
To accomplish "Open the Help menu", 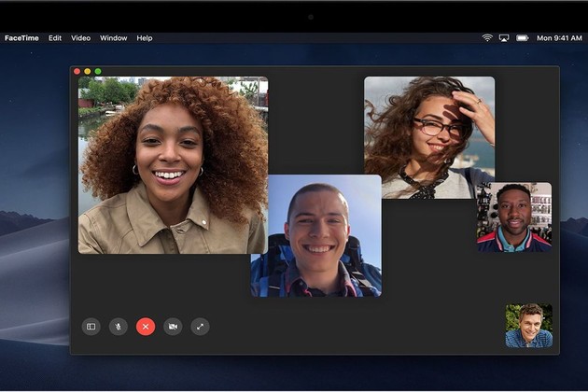I will [145, 38].
